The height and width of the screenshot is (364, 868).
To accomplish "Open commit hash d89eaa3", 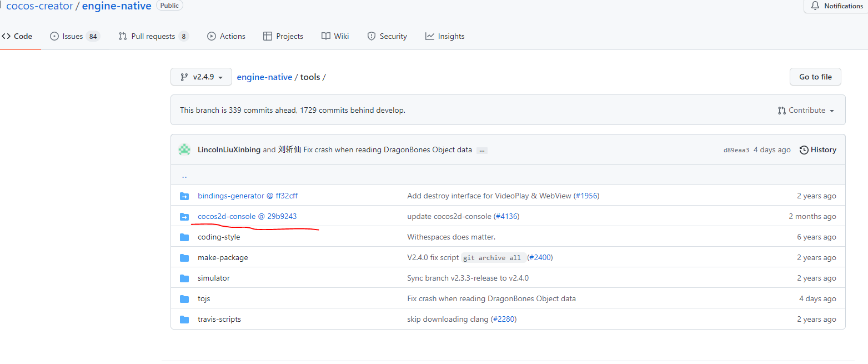I will [736, 150].
